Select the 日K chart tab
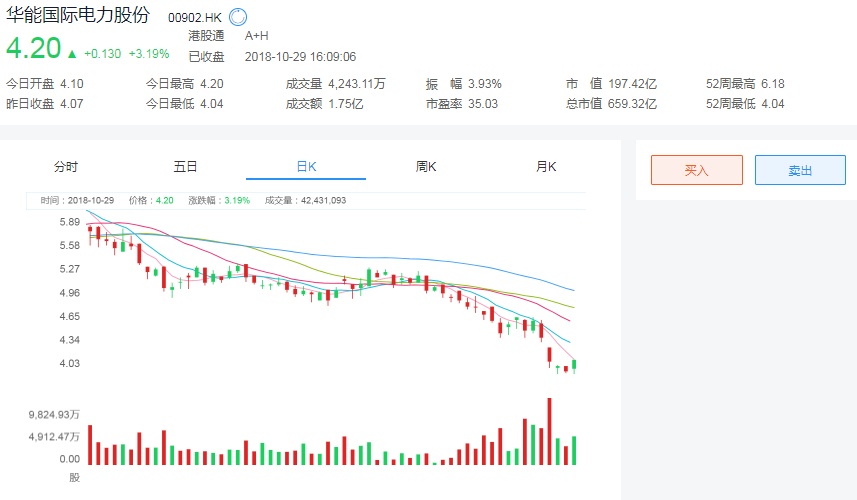857x500 pixels. (305, 167)
